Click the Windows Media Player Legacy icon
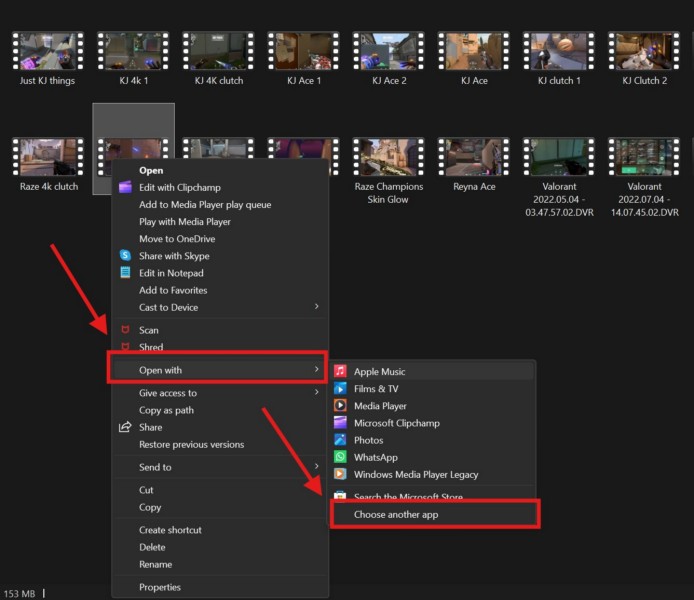 pyautogui.click(x=340, y=474)
